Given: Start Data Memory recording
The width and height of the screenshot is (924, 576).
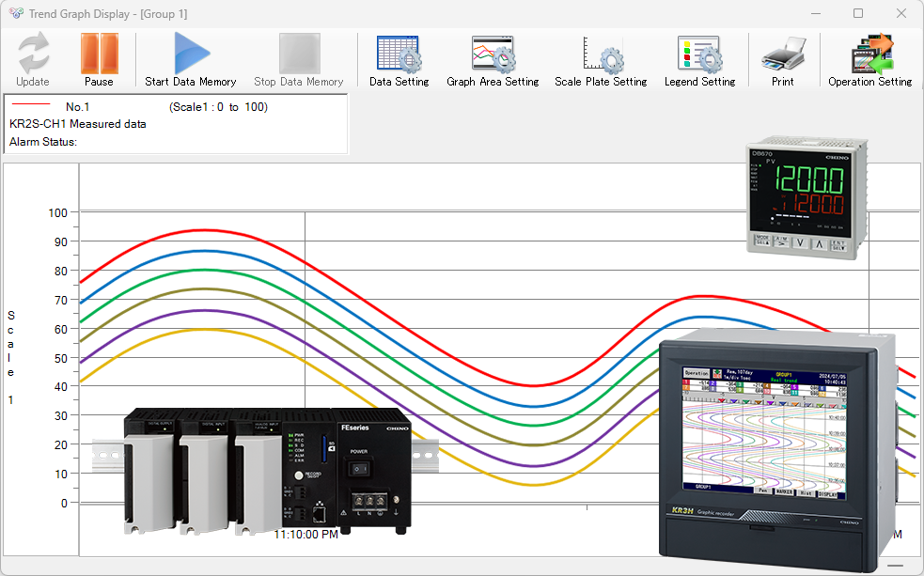Looking at the screenshot, I should [190, 60].
